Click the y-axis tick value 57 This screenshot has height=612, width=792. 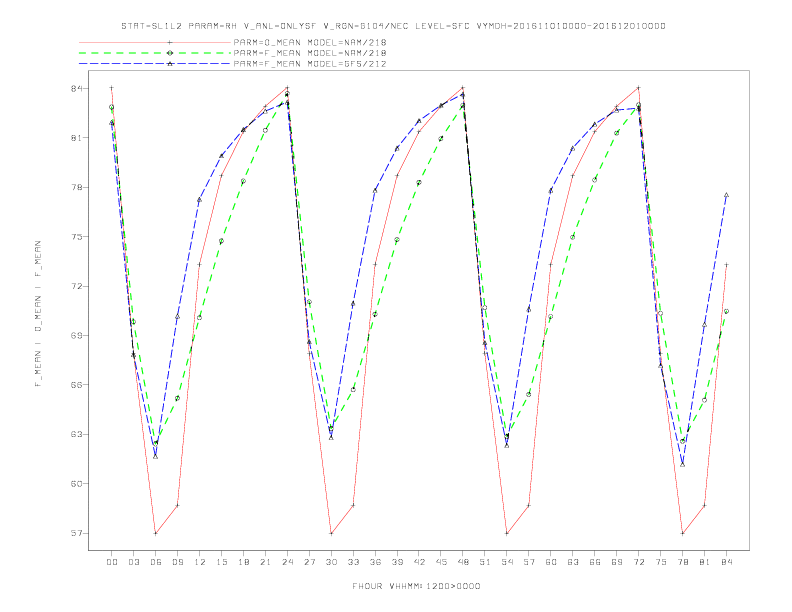coord(76,533)
